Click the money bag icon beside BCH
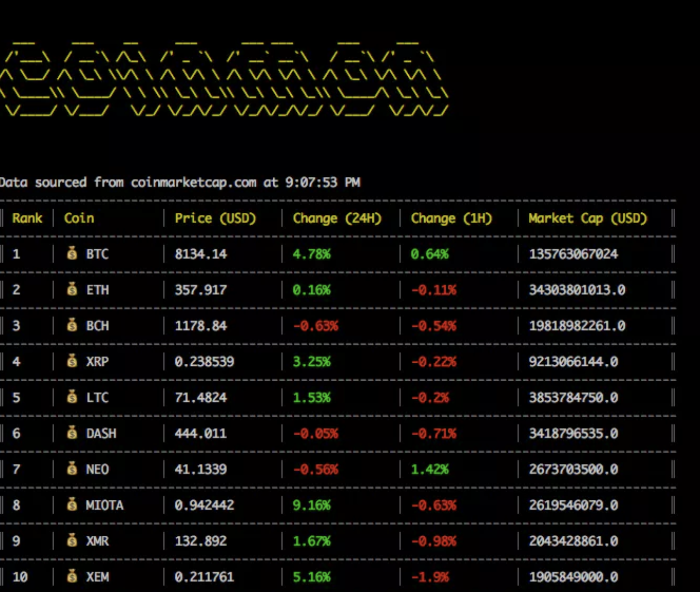The height and width of the screenshot is (592, 700). pos(72,325)
